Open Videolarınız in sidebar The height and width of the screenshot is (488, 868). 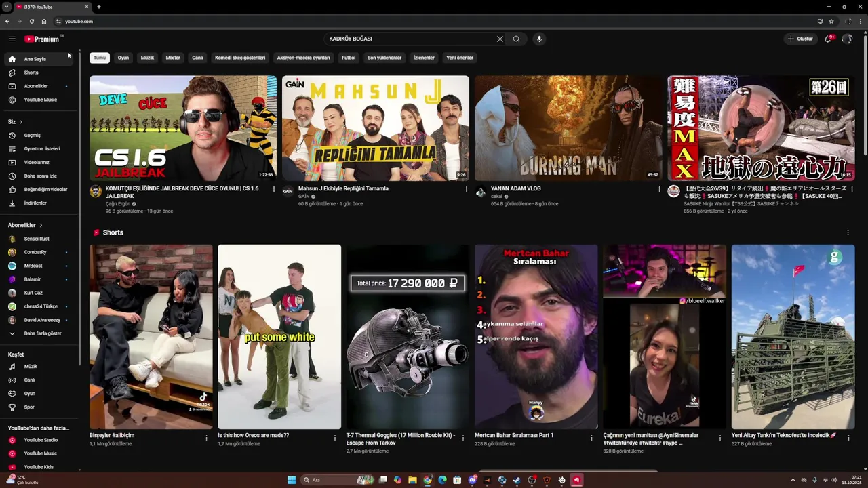pyautogui.click(x=39, y=162)
